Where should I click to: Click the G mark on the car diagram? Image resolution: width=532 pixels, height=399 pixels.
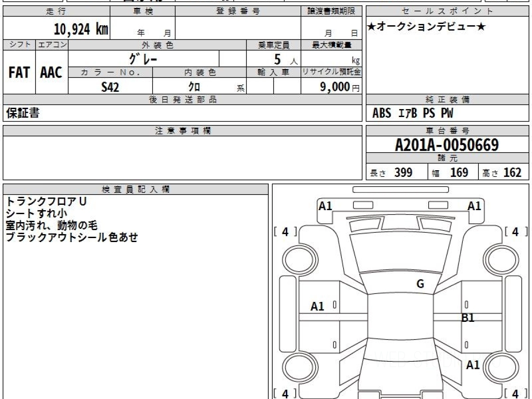pos(420,284)
